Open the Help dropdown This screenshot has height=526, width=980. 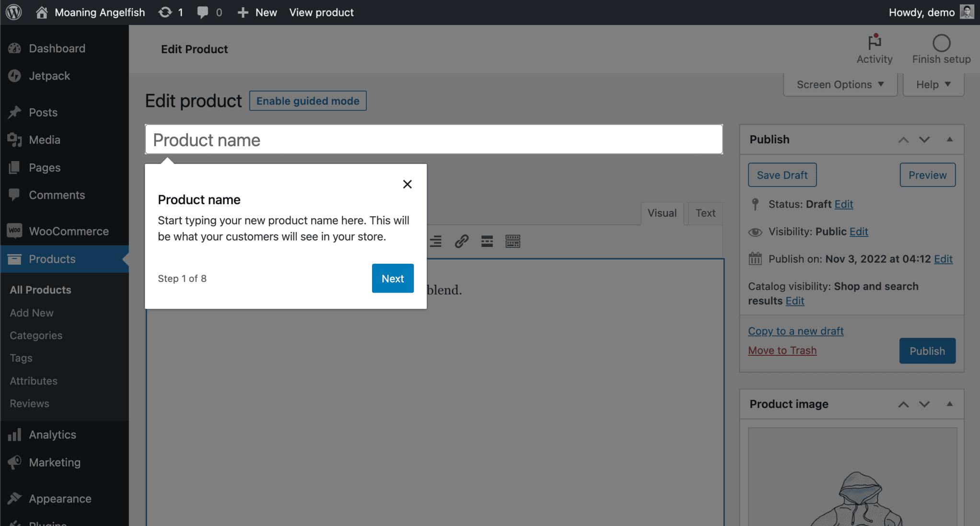coord(933,84)
